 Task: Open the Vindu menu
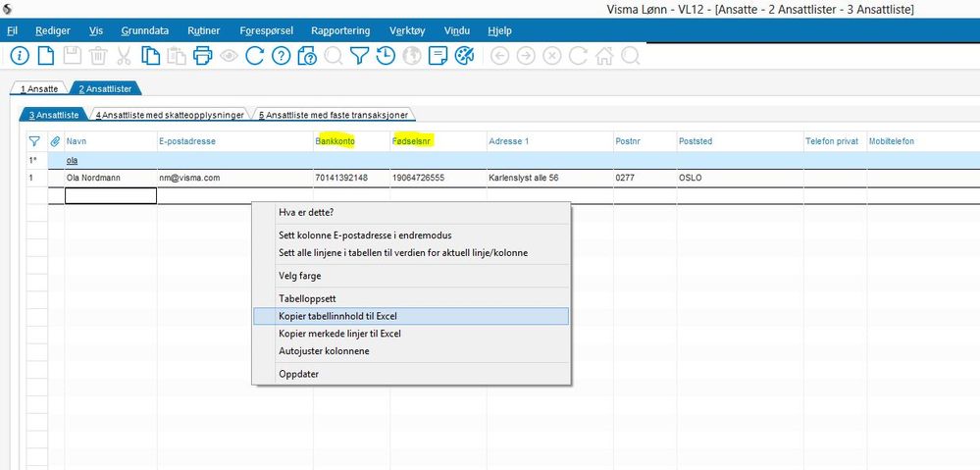click(457, 30)
